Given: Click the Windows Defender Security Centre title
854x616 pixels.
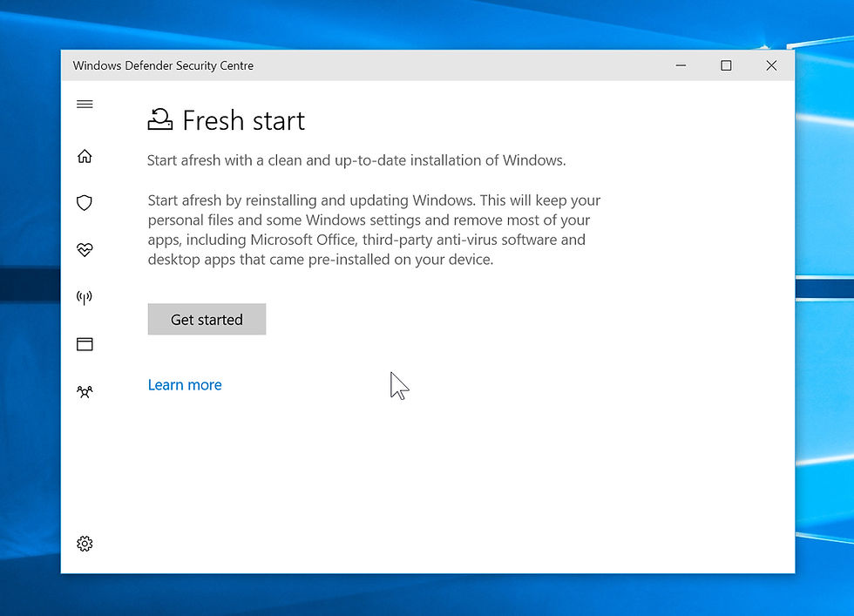Looking at the screenshot, I should (164, 66).
